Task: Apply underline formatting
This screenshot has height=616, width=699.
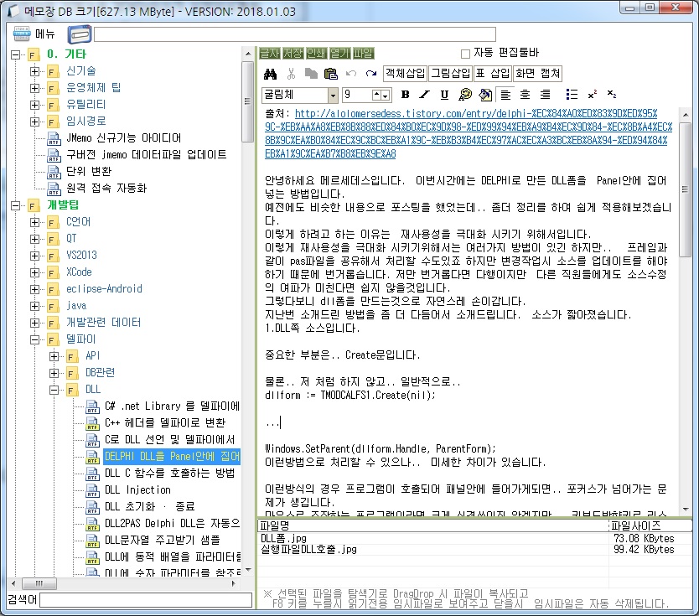Action: pyautogui.click(x=444, y=95)
